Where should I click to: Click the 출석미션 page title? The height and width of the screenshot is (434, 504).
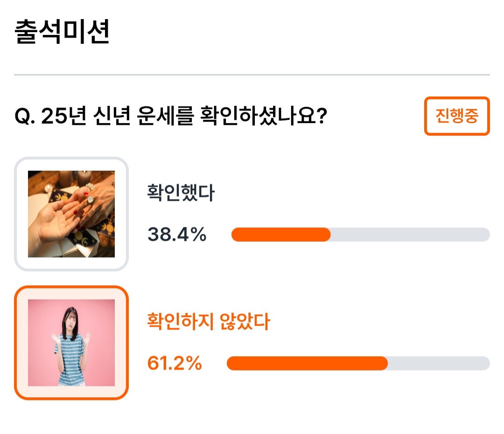[x=63, y=32]
